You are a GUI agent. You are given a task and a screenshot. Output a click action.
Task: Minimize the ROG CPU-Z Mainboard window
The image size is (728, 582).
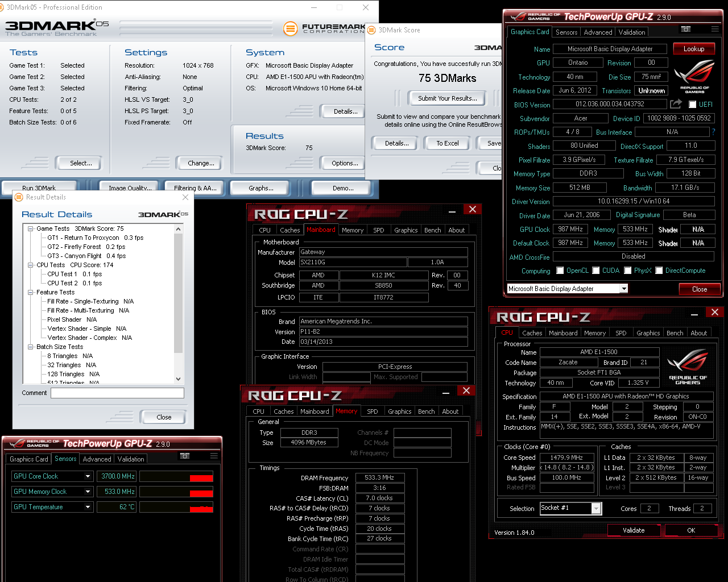click(452, 211)
